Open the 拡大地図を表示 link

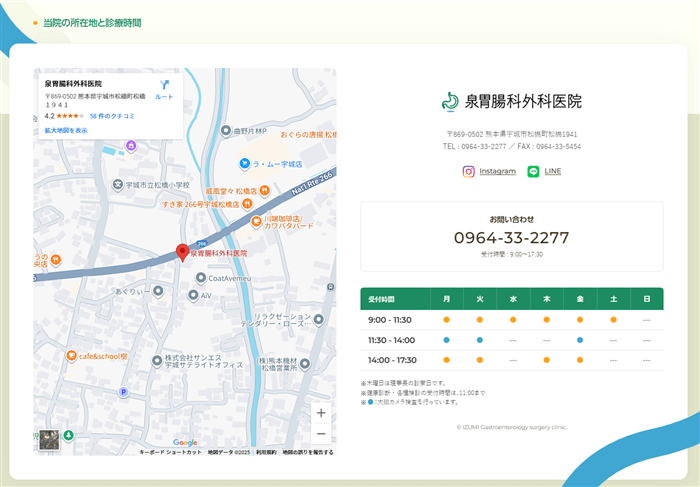pyautogui.click(x=66, y=130)
